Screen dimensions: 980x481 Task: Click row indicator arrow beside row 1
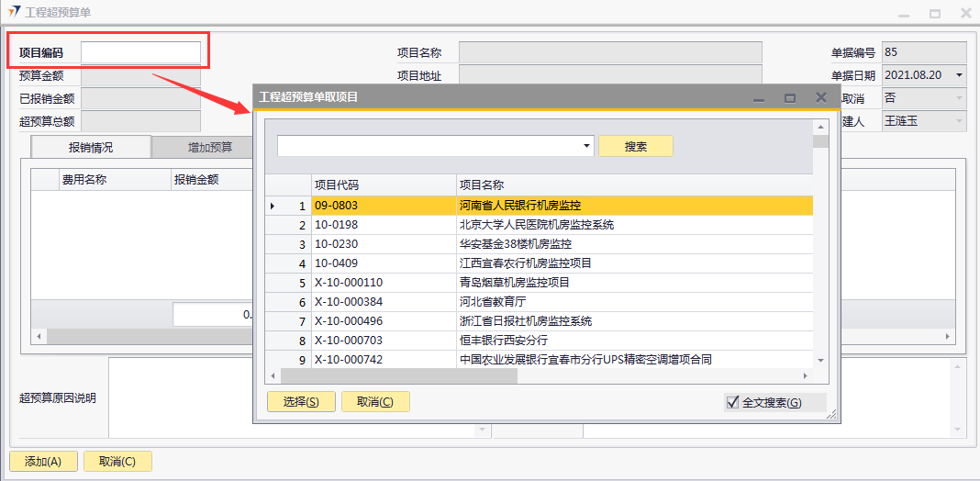[273, 206]
